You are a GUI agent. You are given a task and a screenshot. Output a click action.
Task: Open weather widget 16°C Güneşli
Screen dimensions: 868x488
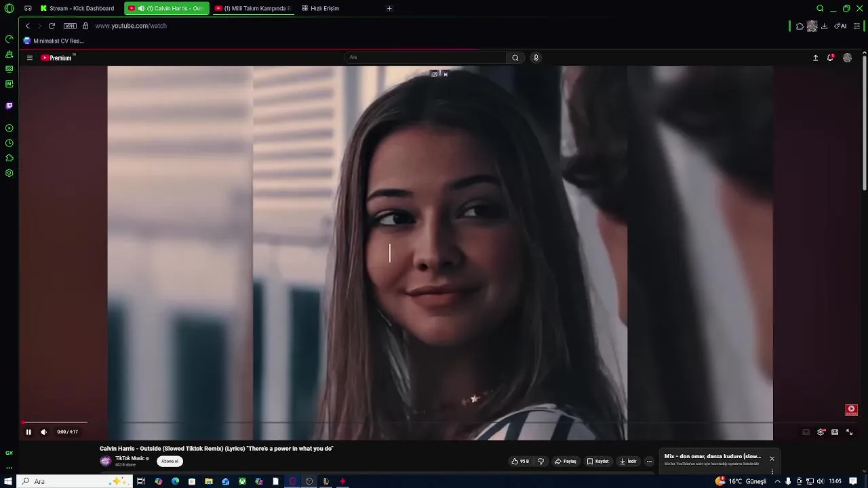741,481
